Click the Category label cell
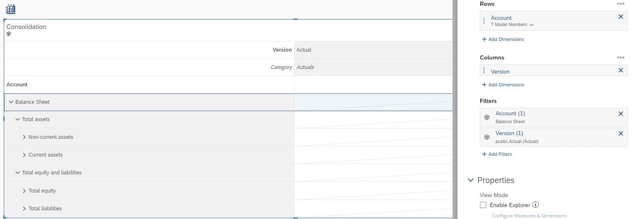This screenshot has width=644, height=219. 149,67
